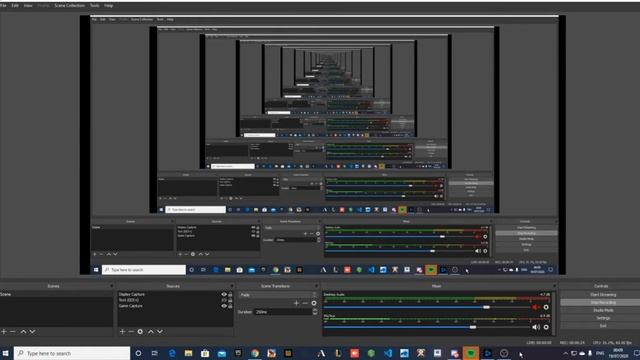Screen dimensions: 640x360
Task: Open Microsoft Edge from the main taskbar
Action: pyautogui.click(x=172, y=353)
